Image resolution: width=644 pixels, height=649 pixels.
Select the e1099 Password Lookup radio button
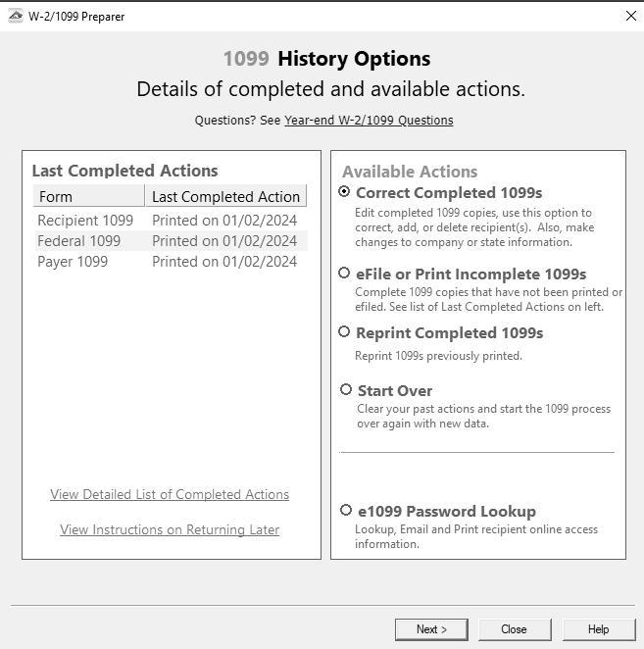coord(346,511)
